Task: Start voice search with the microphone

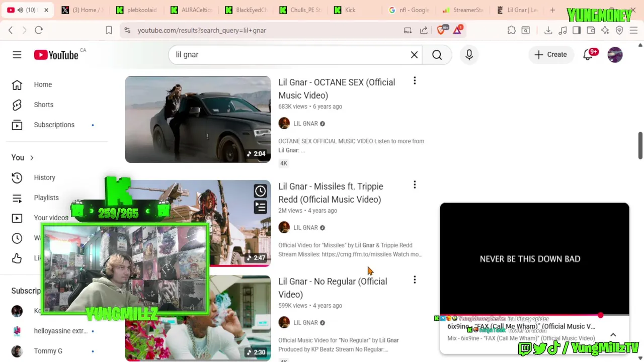Action: pyautogui.click(x=469, y=55)
